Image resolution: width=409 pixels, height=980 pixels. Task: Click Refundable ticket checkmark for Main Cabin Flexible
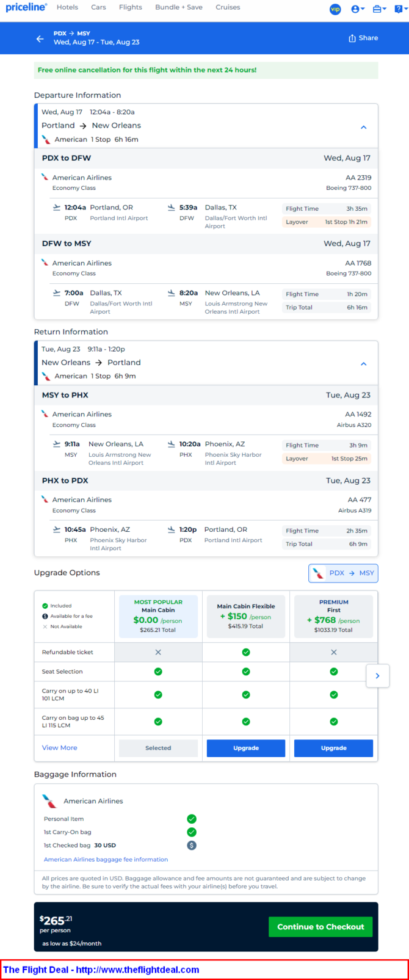click(246, 652)
